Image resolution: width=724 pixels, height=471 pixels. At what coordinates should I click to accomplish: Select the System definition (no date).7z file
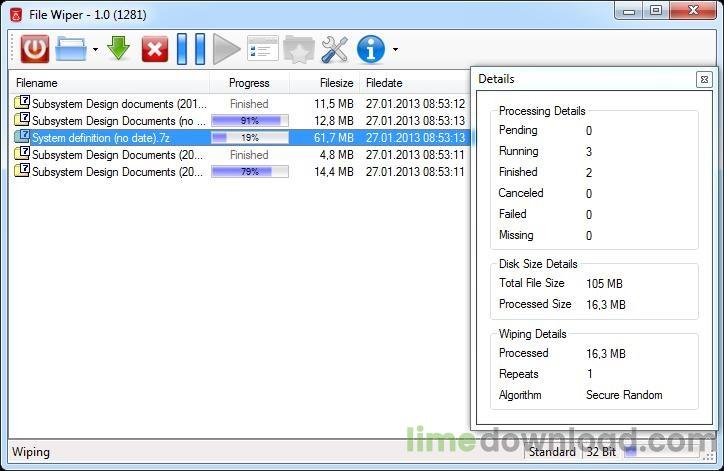point(100,138)
